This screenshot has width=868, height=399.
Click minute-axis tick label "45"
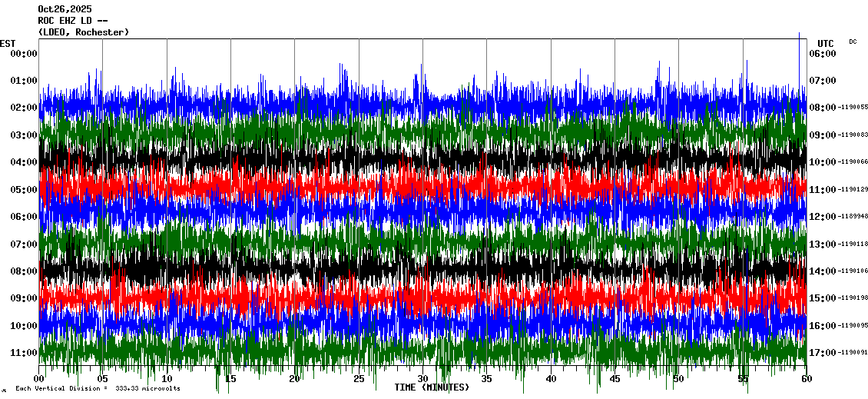615,379
